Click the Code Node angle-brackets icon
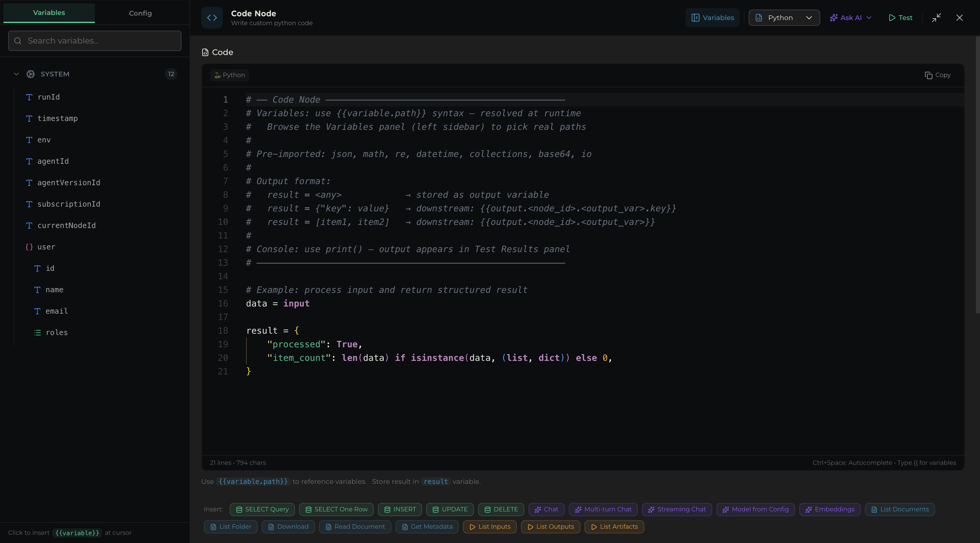 click(x=212, y=18)
